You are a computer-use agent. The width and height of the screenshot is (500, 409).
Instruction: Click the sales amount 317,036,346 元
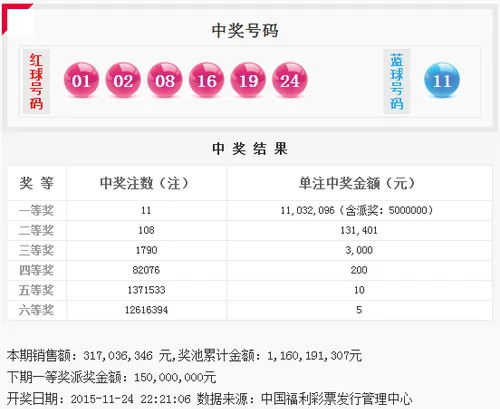click(x=127, y=356)
